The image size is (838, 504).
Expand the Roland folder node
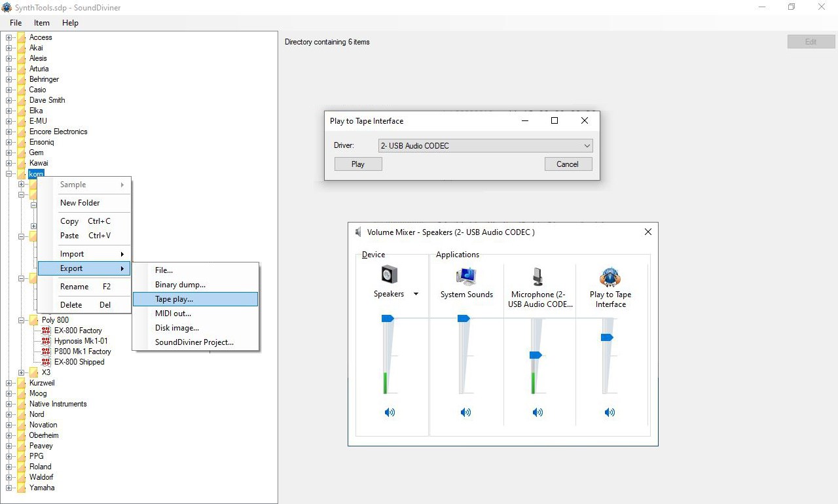click(x=9, y=467)
